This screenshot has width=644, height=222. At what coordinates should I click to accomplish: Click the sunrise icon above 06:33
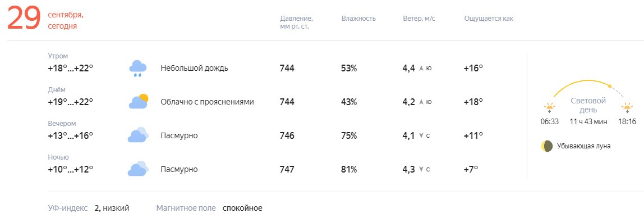pos(550,108)
